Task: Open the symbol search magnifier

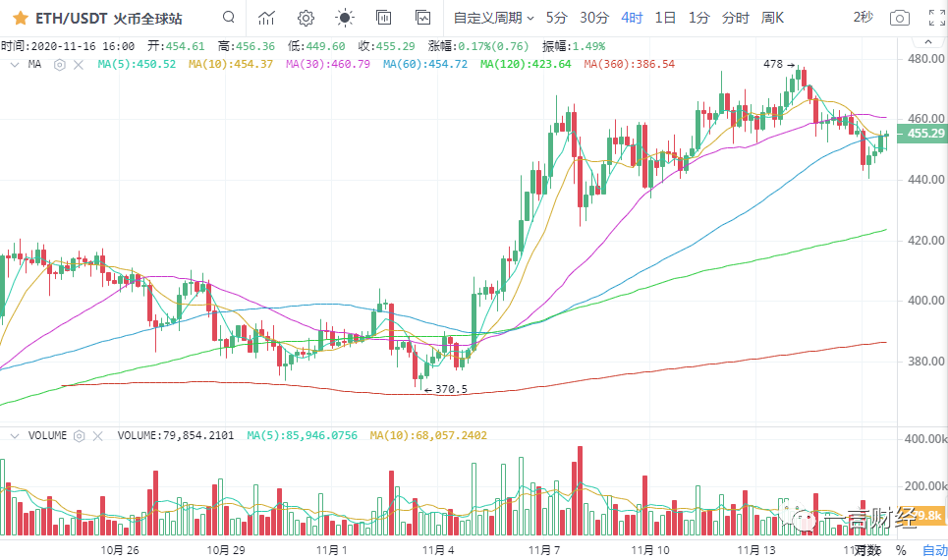Action: point(228,18)
